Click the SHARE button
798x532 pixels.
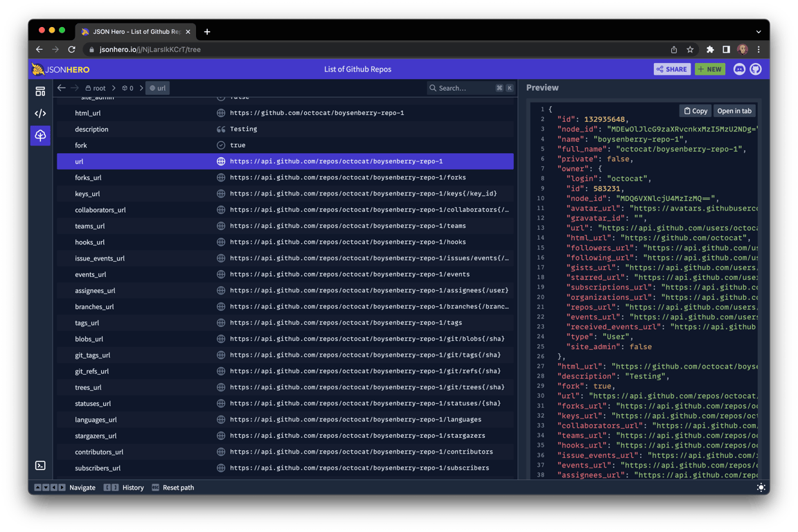coord(671,69)
